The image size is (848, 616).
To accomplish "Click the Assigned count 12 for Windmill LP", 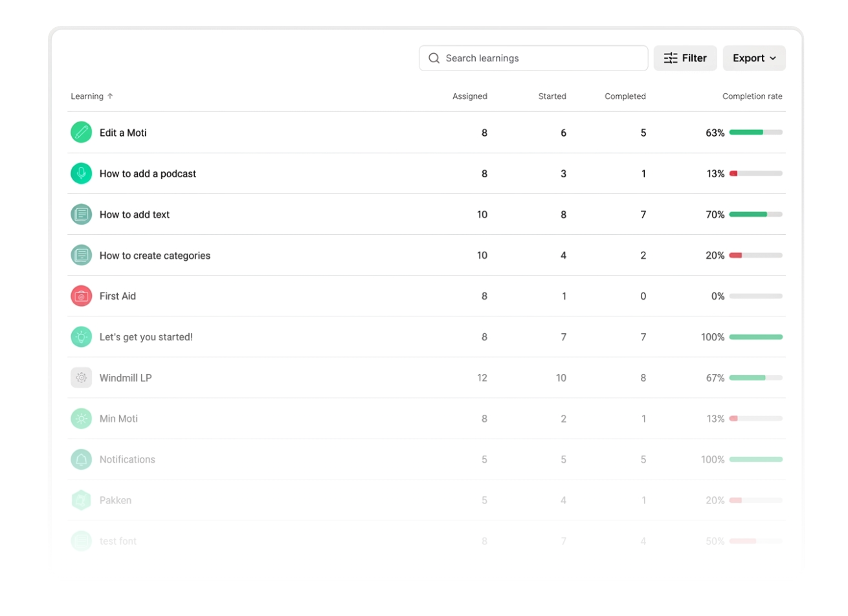I will tap(482, 378).
